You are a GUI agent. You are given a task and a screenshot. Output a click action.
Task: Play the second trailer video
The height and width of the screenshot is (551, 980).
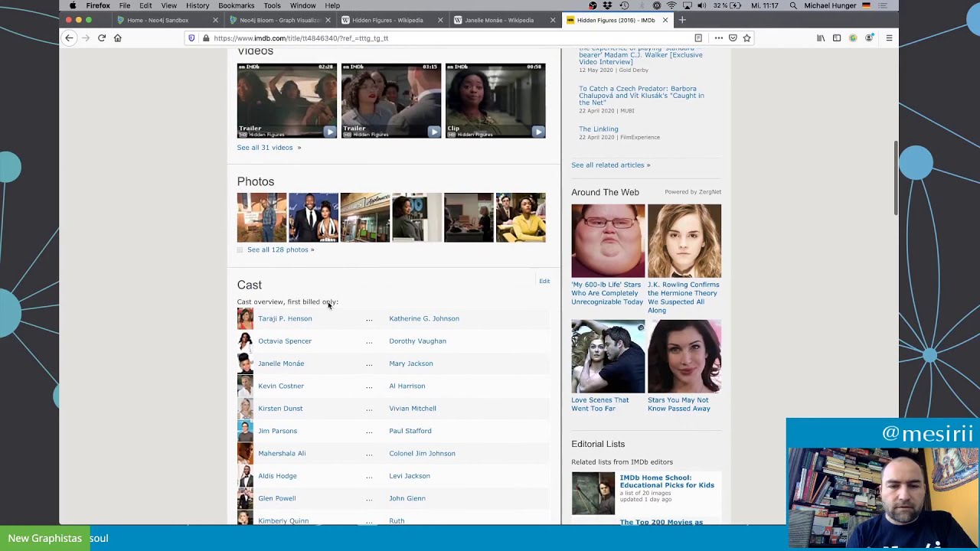point(390,101)
